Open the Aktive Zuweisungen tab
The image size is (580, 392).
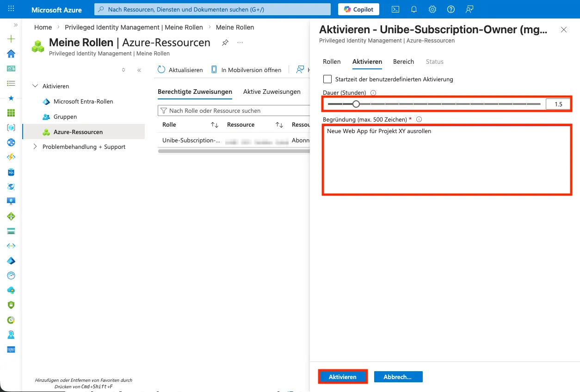coord(272,92)
